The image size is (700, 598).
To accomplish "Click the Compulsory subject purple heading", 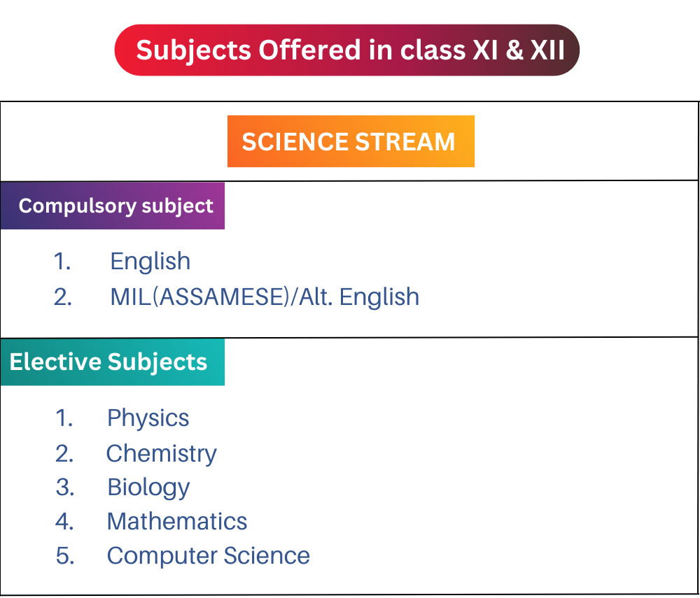I will click(x=113, y=206).
